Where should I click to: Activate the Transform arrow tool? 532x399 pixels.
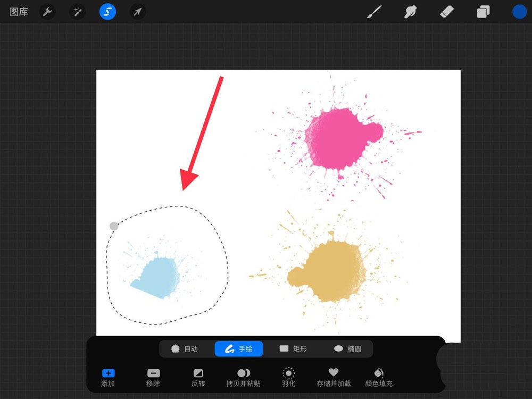pyautogui.click(x=138, y=12)
